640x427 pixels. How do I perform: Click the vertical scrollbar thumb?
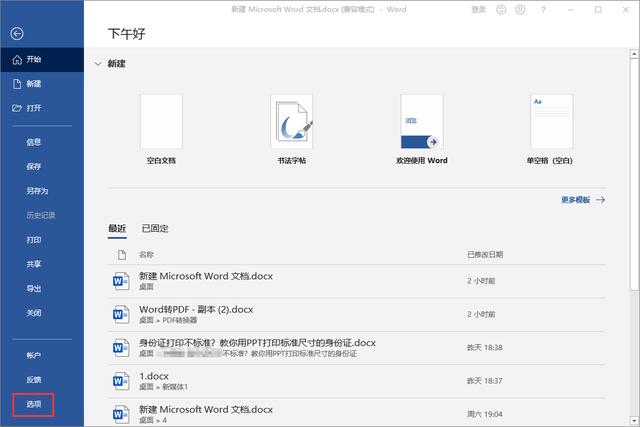pyautogui.click(x=634, y=175)
